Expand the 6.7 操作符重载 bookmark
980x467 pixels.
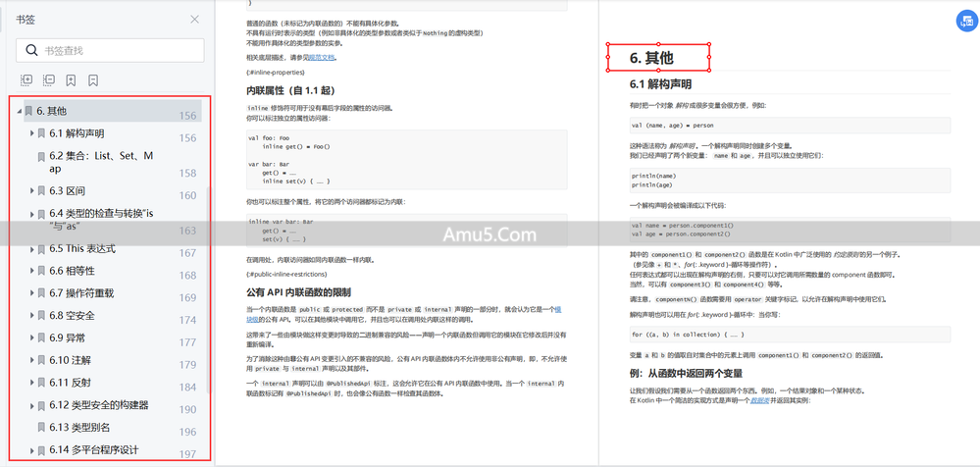31,293
